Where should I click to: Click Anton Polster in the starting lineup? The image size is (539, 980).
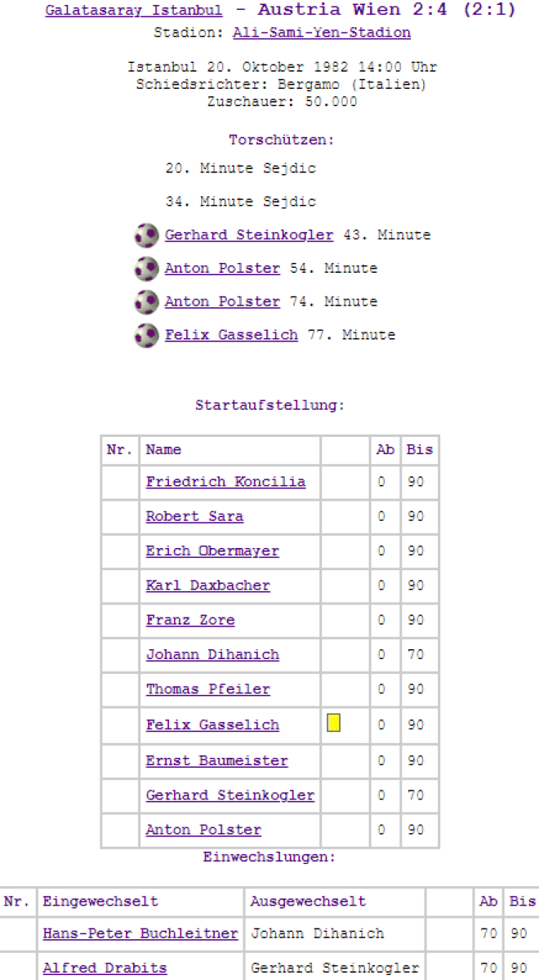click(x=203, y=831)
